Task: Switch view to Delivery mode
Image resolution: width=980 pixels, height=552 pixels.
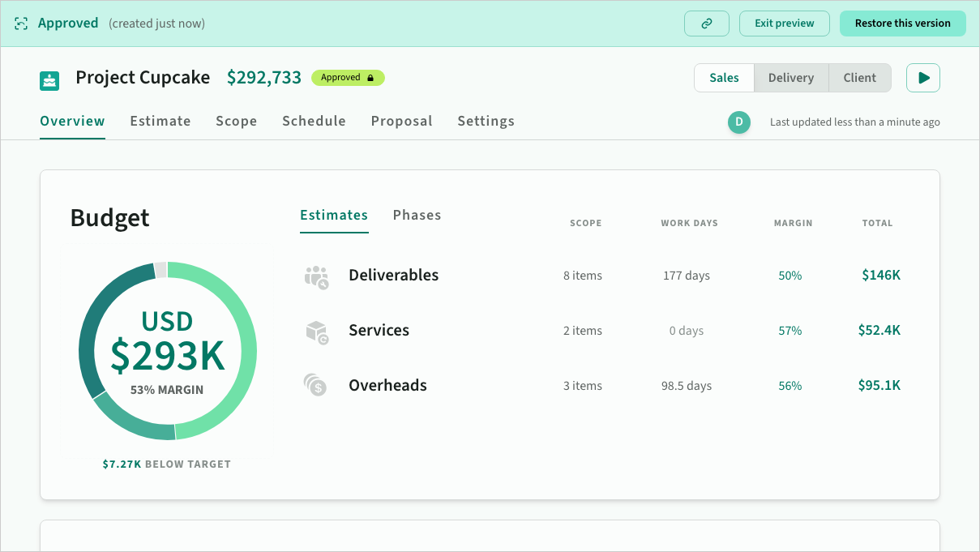Action: pyautogui.click(x=790, y=78)
